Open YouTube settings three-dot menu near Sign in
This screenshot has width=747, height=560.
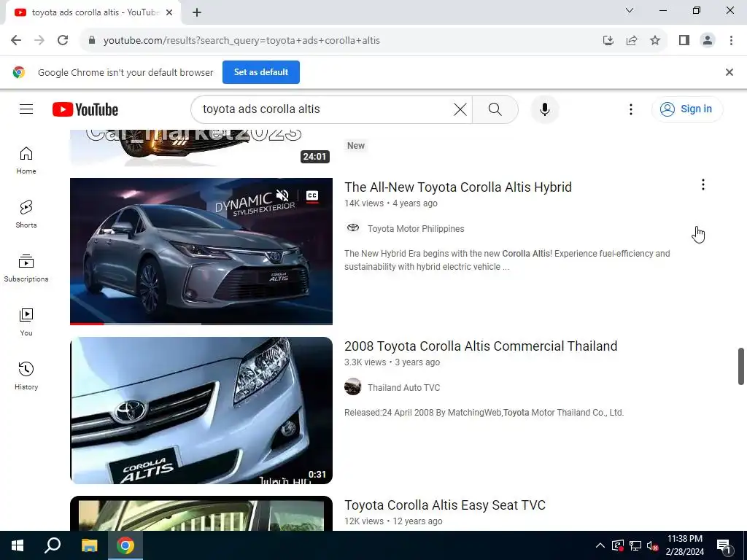pyautogui.click(x=631, y=109)
